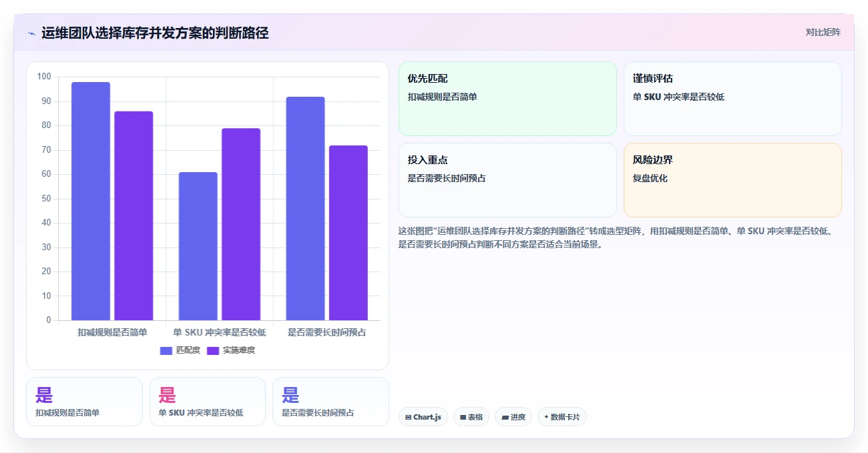
Task: Select the Chart.js tag chip
Action: click(x=423, y=417)
